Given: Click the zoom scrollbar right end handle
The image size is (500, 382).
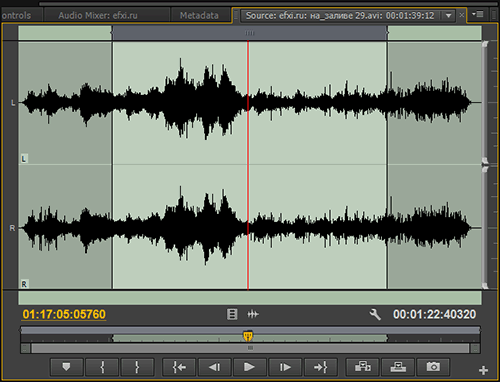Looking at the screenshot, I should pyautogui.click(x=475, y=349).
